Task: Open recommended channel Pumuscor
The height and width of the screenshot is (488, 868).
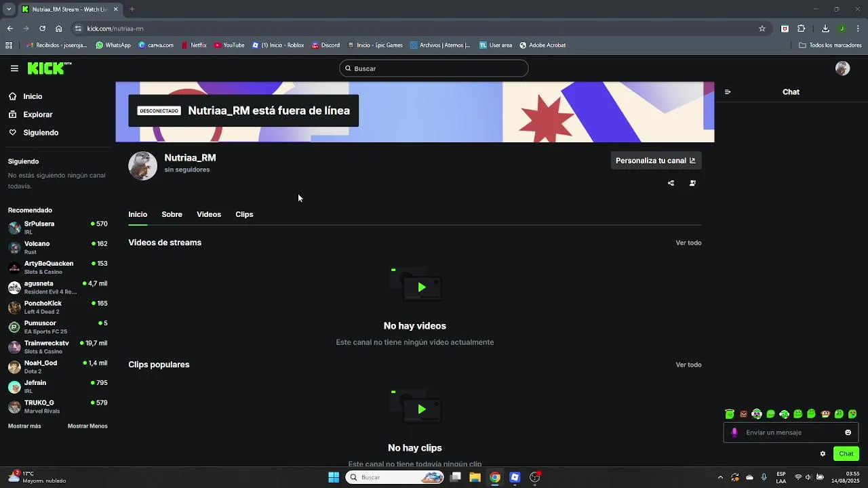Action: click(58, 327)
